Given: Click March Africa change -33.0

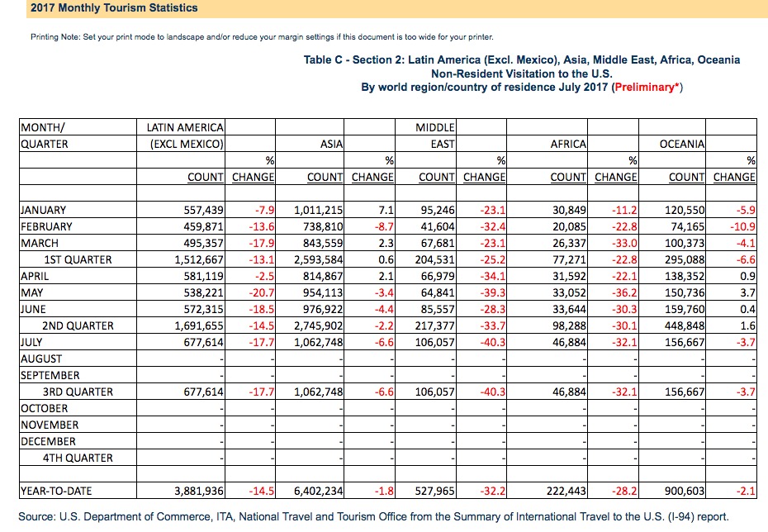Looking at the screenshot, I should 624,244.
